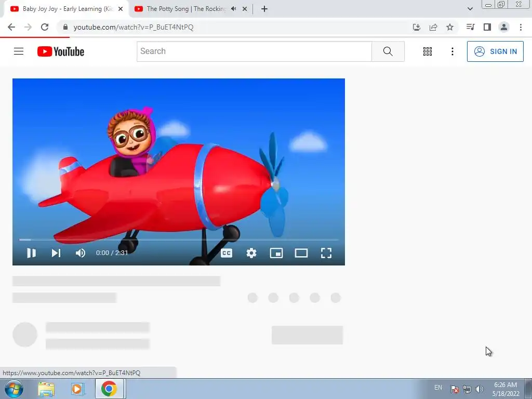Screen dimensions: 532x399
Task: Seek along the video progress bar
Action: click(x=179, y=240)
